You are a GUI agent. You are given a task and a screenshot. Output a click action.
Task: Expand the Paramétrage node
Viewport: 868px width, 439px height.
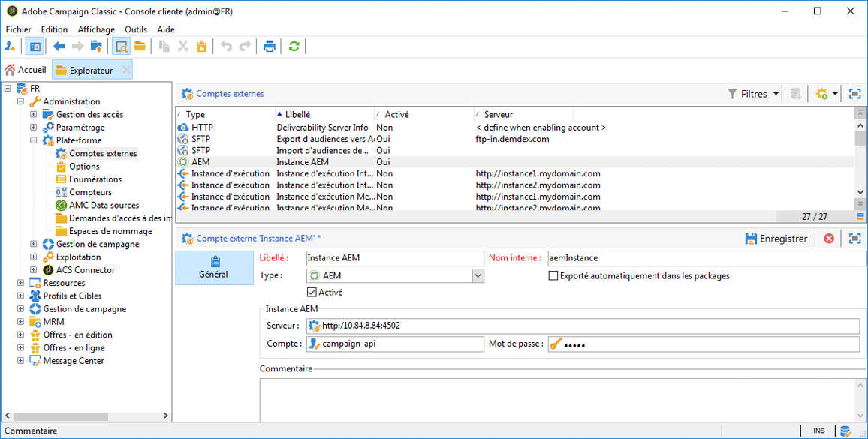(33, 128)
